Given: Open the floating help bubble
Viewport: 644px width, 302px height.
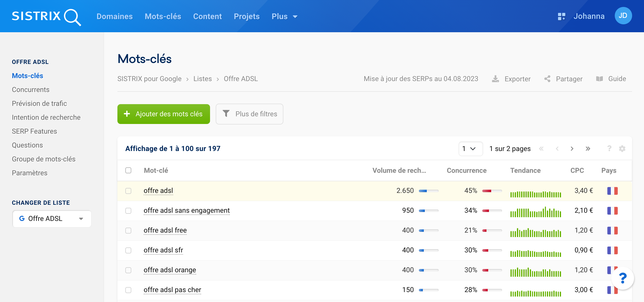Looking at the screenshot, I should (622, 278).
